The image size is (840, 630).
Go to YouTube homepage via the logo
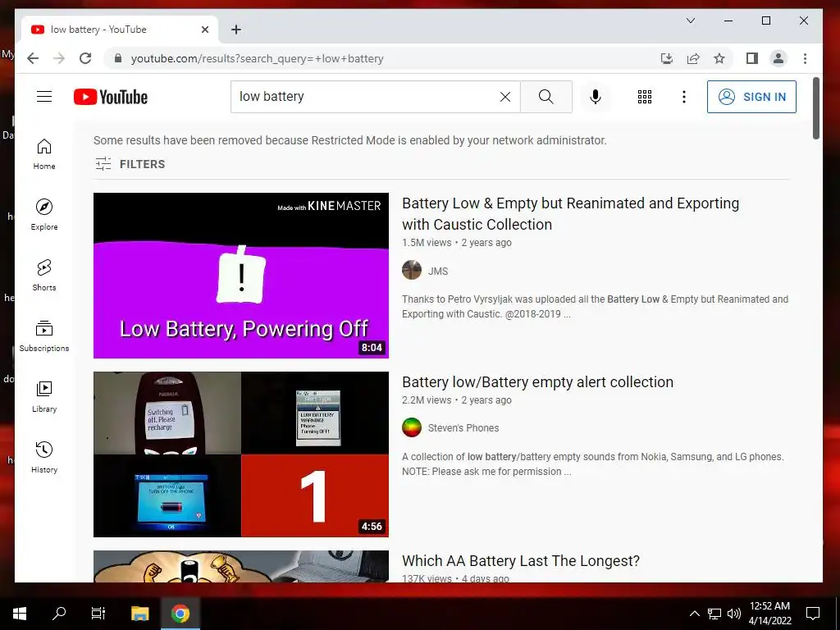coord(111,97)
